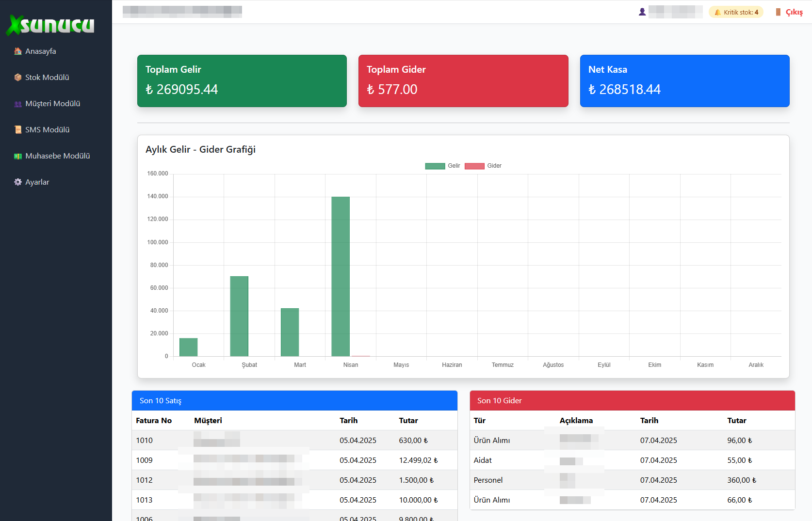This screenshot has height=521, width=812.
Task: Click the 1.500,00 ₺ amount
Action: click(x=417, y=480)
